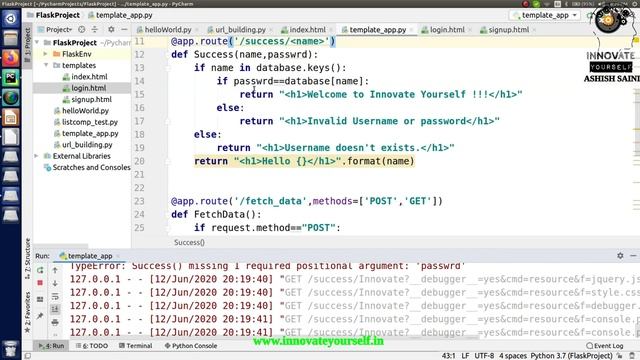Click Python 3.7 (FlaskProject) interpreter in status bar
The width and height of the screenshot is (640, 360).
[571, 356]
